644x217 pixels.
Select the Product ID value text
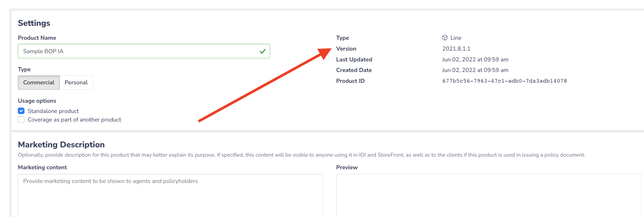[504, 81]
